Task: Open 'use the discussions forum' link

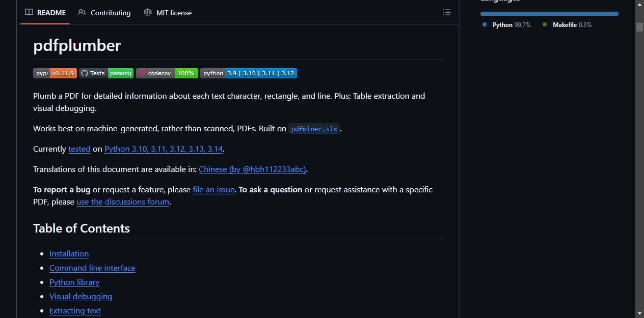Action: 123,202
